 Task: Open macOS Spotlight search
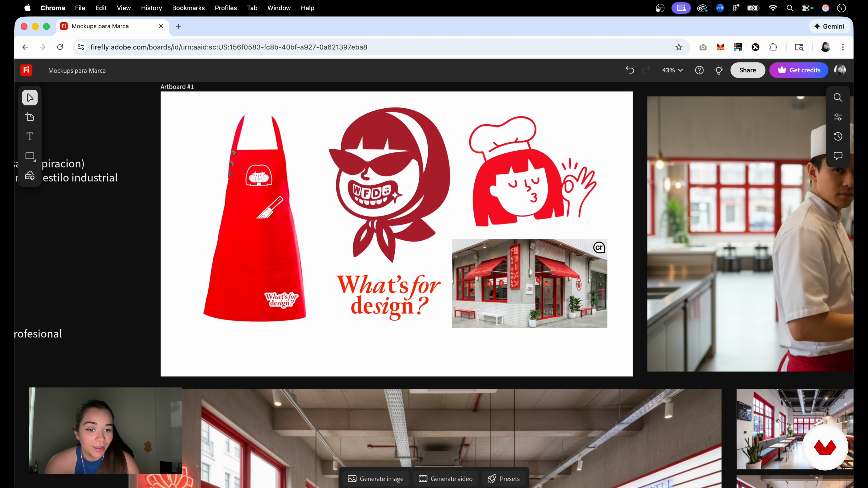click(790, 8)
